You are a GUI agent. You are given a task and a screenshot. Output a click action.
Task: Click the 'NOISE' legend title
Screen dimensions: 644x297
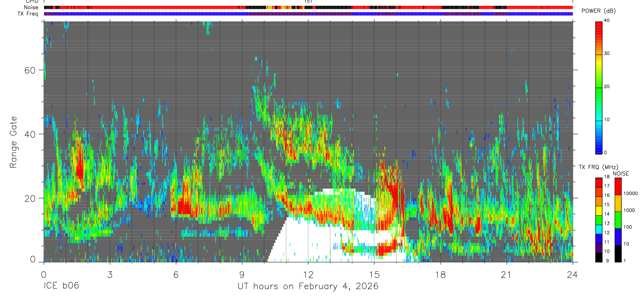pyautogui.click(x=621, y=173)
